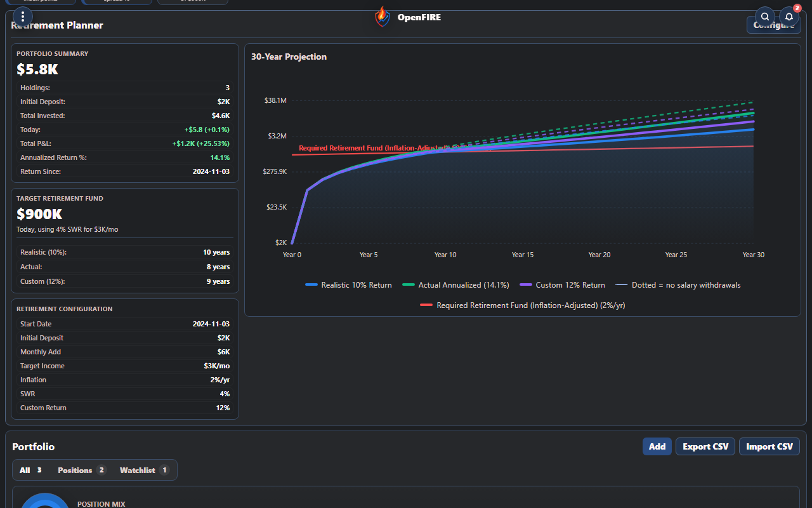Image resolution: width=812 pixels, height=508 pixels.
Task: Open the Configure retirement planner button
Action: point(773,25)
